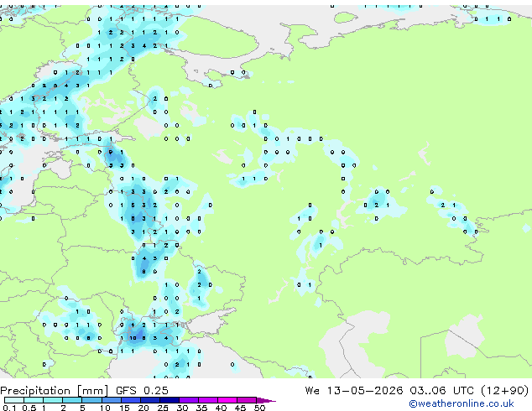Select the 25–30 mm dark navy legend swatch
The width and height of the screenshot is (532, 411).
tap(170, 400)
